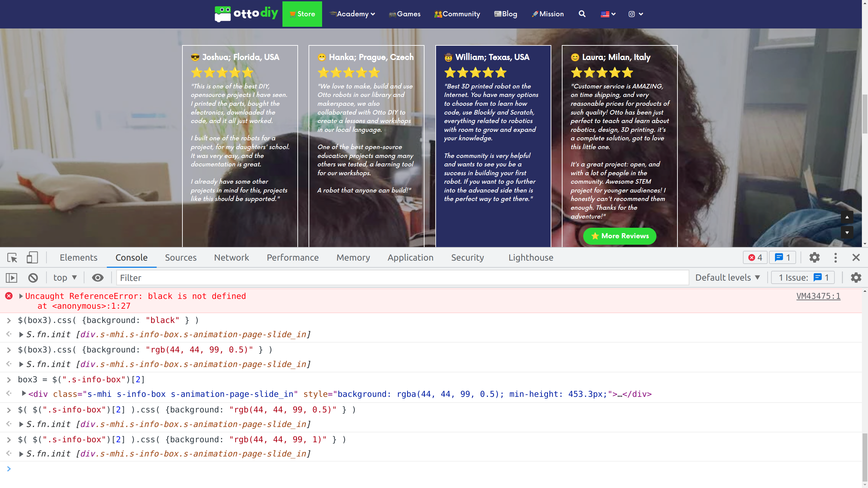
Task: Click the page scroll-up arrow button
Action: point(847,217)
